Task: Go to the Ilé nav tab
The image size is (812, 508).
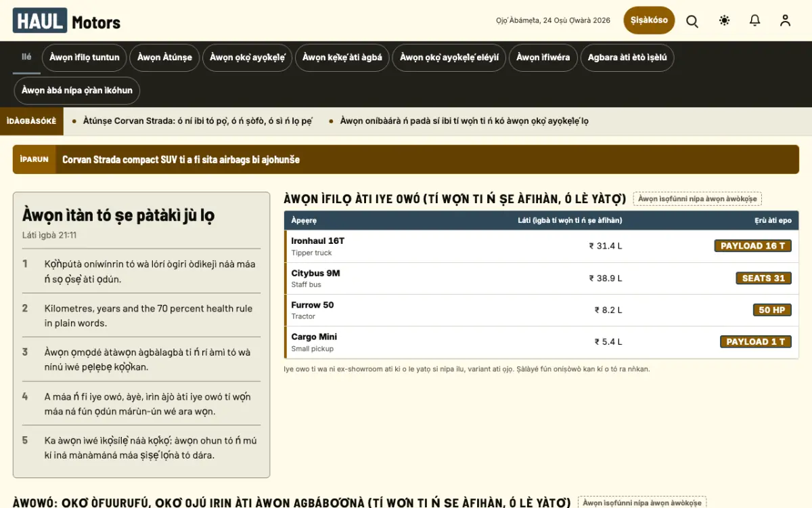Action: coord(26,58)
